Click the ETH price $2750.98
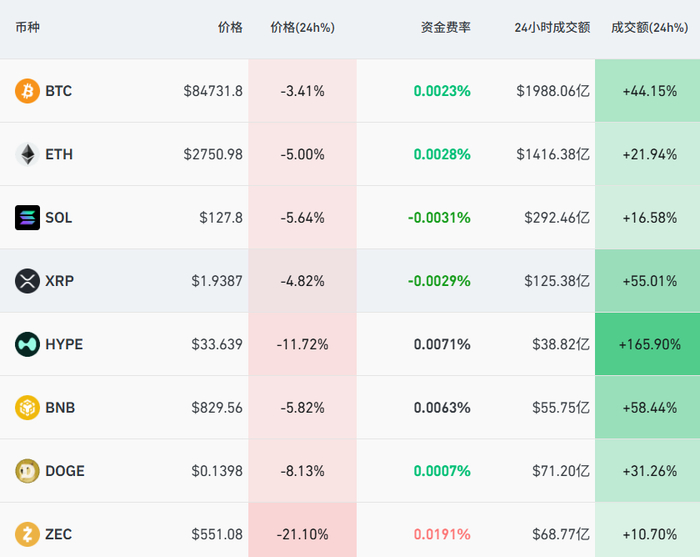 click(213, 154)
